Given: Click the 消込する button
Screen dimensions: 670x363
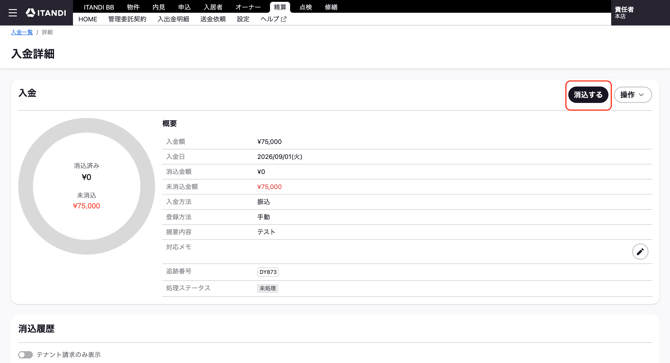Looking at the screenshot, I should click(x=588, y=95).
